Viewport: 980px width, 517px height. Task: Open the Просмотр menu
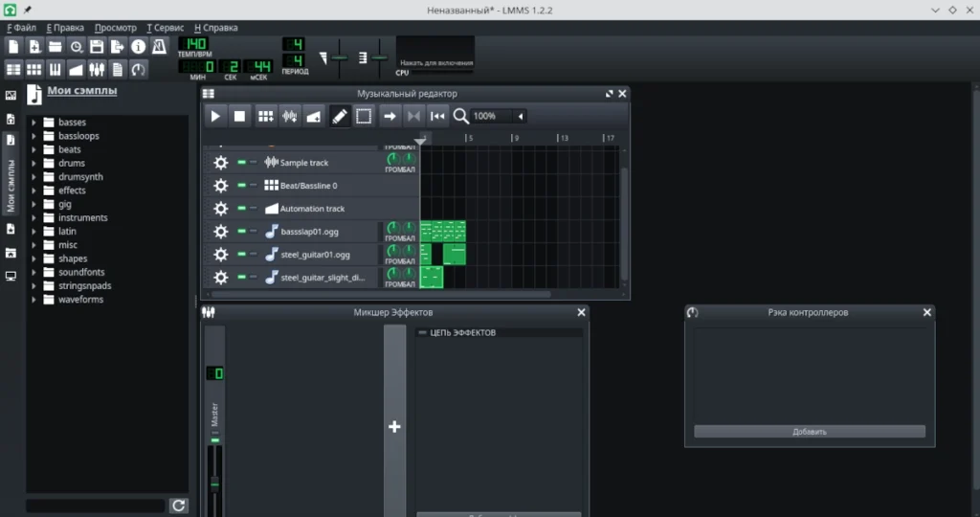pyautogui.click(x=116, y=28)
